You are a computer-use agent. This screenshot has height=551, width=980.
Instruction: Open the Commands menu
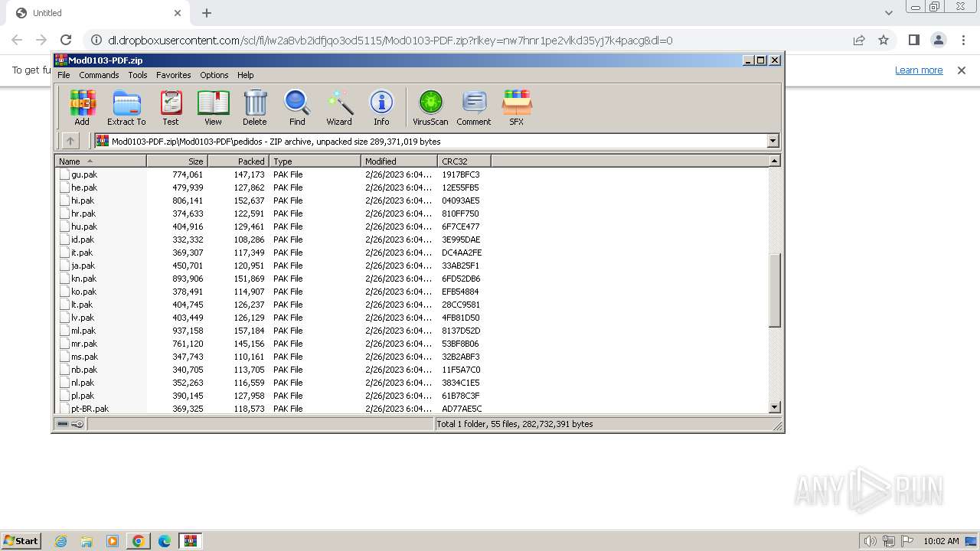pyautogui.click(x=99, y=75)
